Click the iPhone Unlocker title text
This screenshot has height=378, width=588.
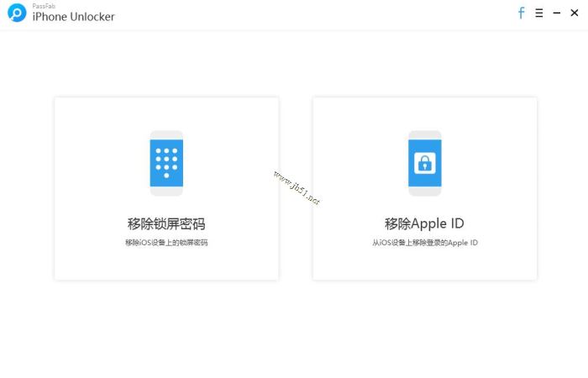pos(74,17)
